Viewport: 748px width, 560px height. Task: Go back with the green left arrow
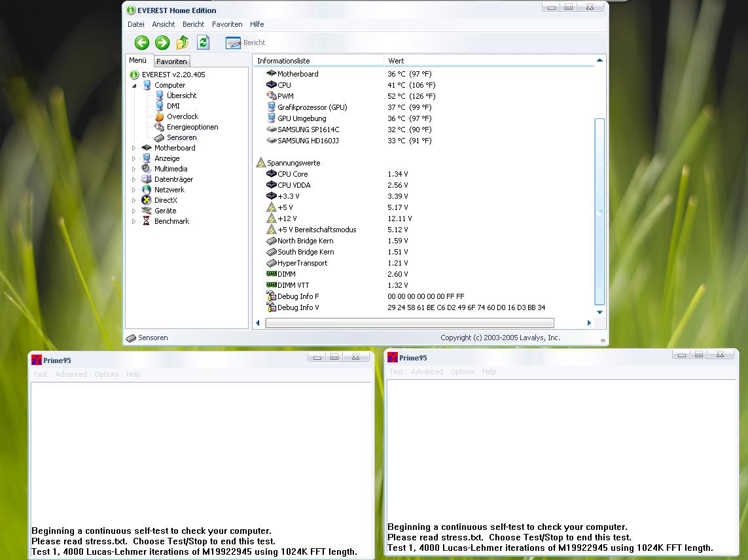[x=141, y=43]
